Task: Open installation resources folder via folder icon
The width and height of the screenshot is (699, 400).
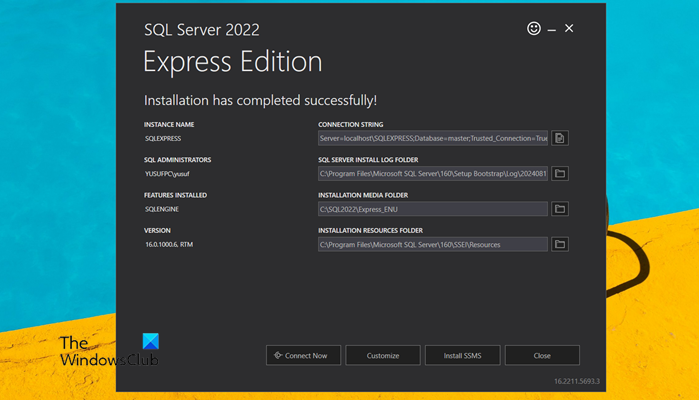Action: pyautogui.click(x=561, y=244)
